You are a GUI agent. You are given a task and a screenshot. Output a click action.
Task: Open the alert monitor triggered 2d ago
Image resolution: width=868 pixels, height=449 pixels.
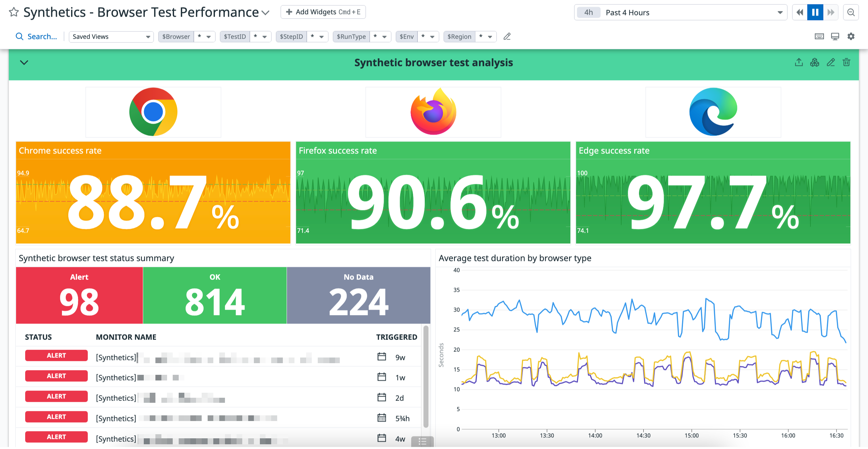218,398
